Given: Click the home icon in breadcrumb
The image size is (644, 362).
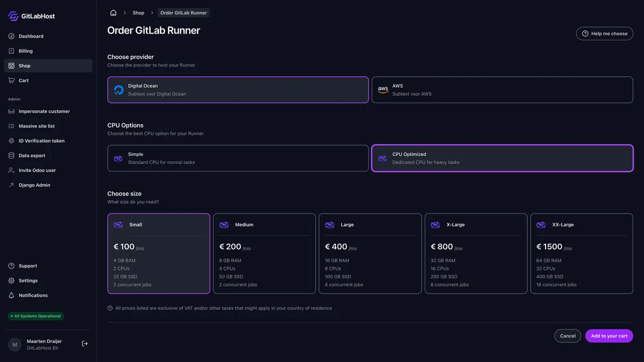Looking at the screenshot, I should (x=113, y=13).
